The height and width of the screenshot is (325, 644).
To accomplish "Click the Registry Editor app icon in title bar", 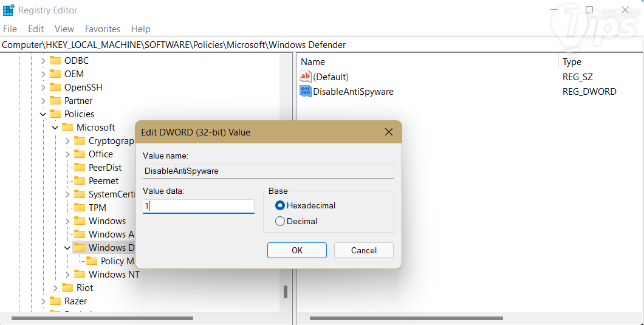I will coord(9,10).
